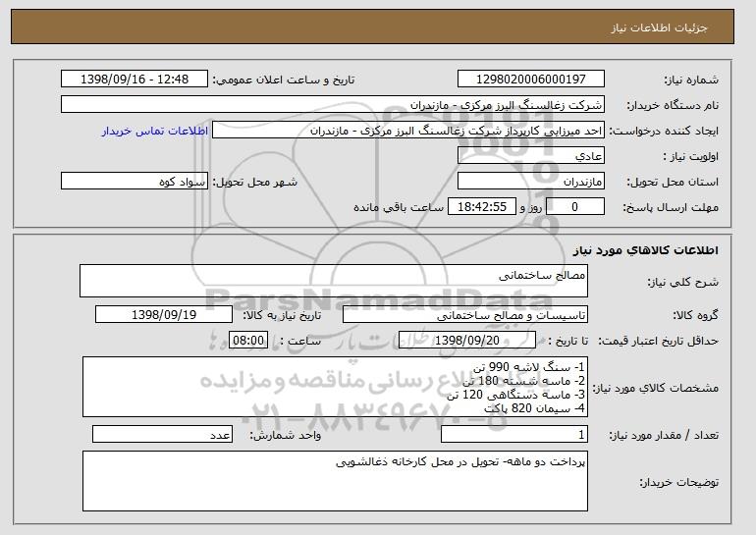The height and width of the screenshot is (535, 756).
Task: Select the price validity date field 1398/09/20
Action: click(467, 341)
